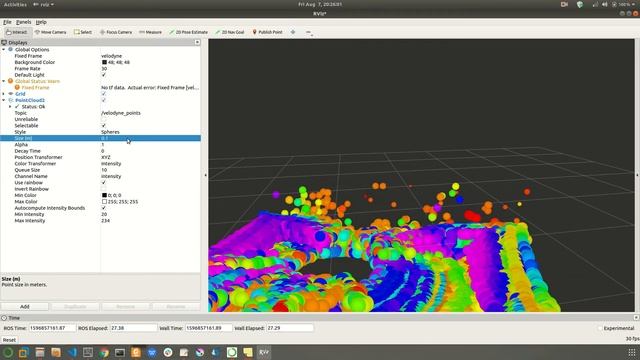Image resolution: width=640 pixels, height=360 pixels.
Task: Activate the 2D Pose Estimate tool
Action: pyautogui.click(x=188, y=32)
